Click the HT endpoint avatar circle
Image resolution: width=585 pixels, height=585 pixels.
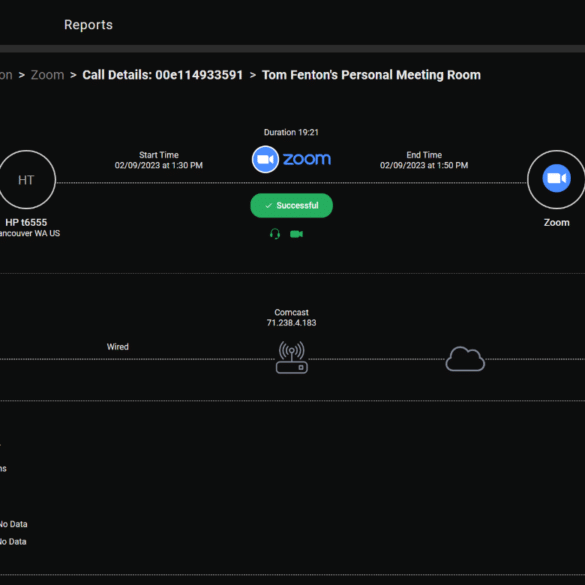pyautogui.click(x=26, y=180)
